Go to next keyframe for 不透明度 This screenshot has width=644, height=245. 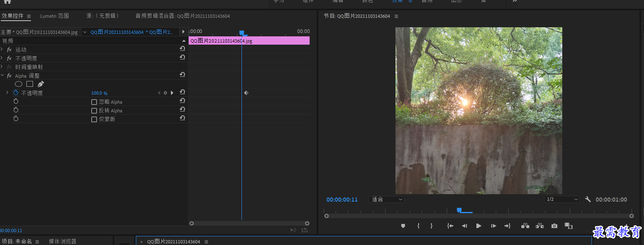coord(172,93)
